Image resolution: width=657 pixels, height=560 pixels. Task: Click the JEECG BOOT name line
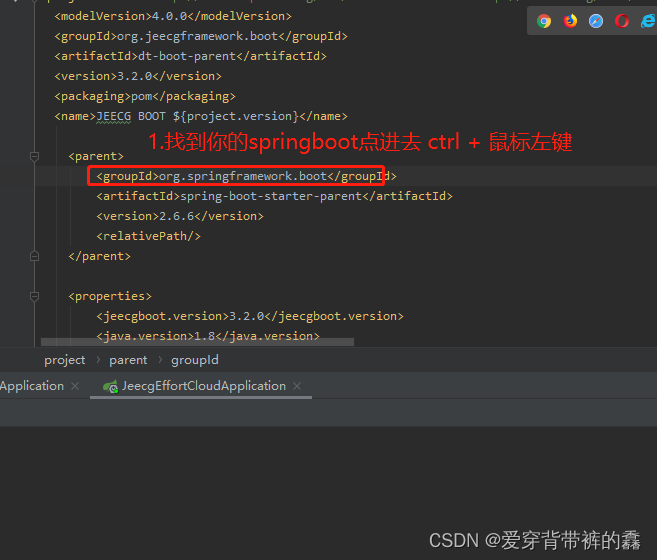click(201, 116)
